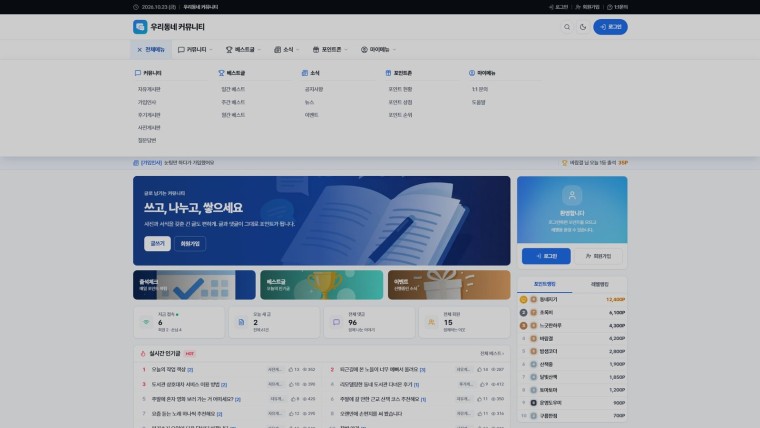Click the blue 로그인 button in the header
Viewport: 760px width, 428px height.
[x=610, y=27]
